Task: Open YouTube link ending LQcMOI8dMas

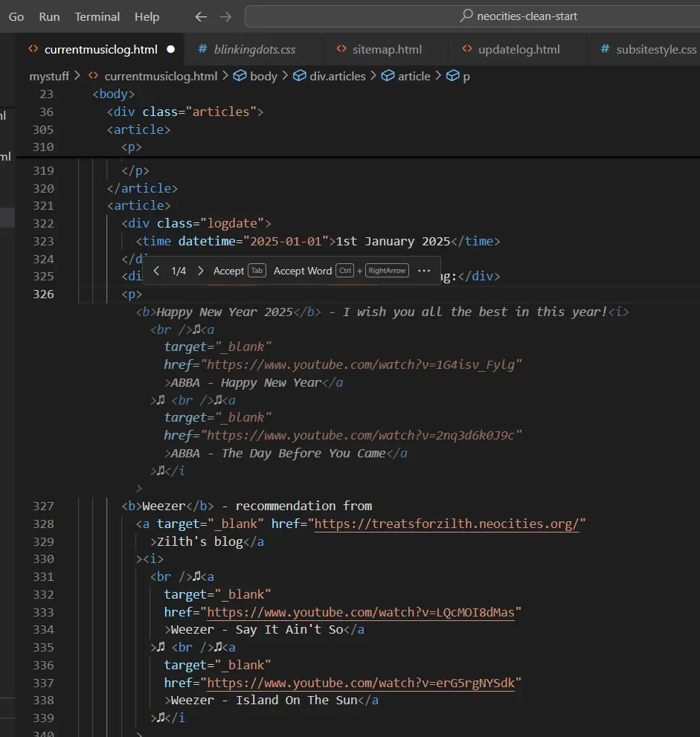Action: click(x=361, y=612)
